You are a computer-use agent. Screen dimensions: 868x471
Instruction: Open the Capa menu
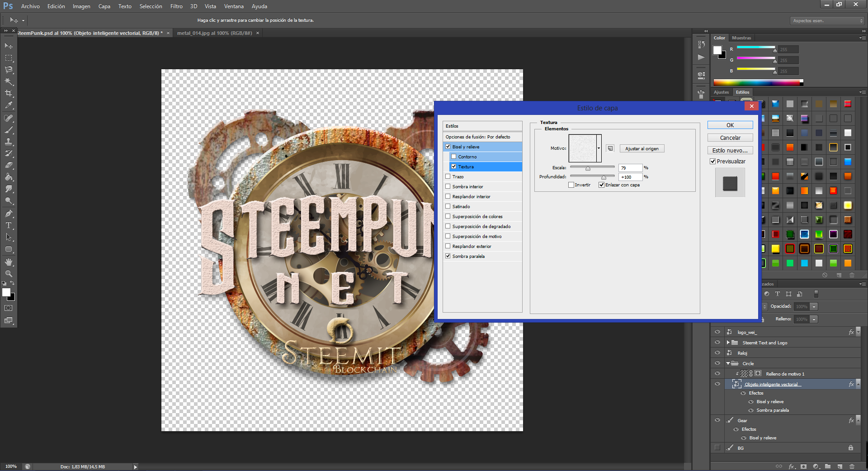click(104, 6)
